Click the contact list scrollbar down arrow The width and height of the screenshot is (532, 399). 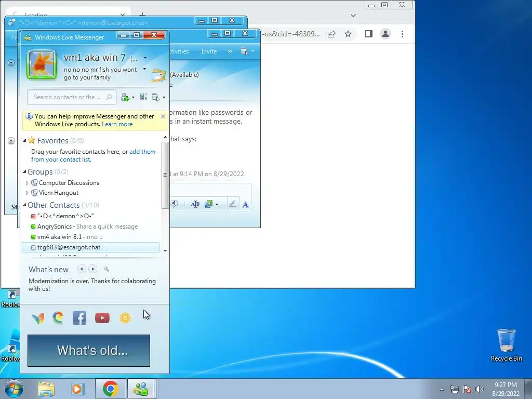pos(165,251)
